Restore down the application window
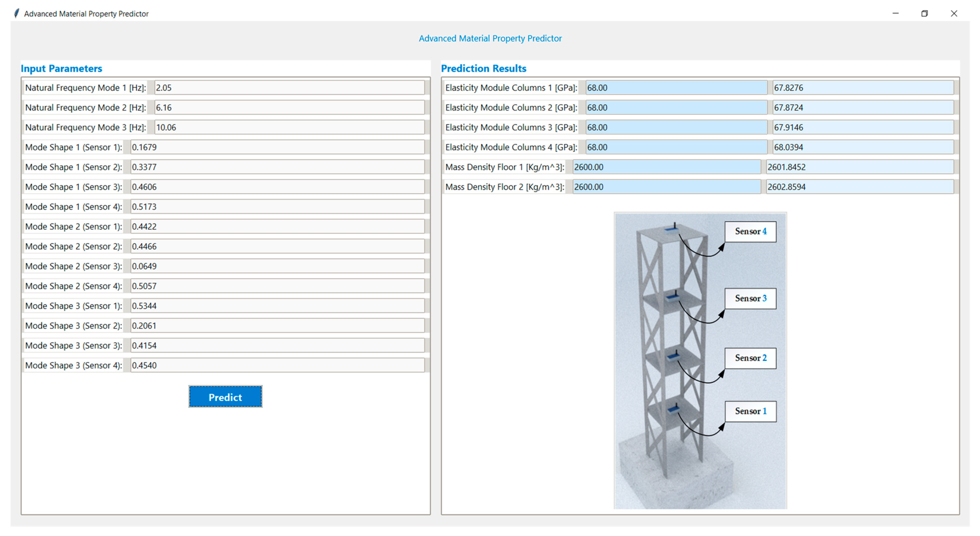The height and width of the screenshot is (536, 980). pos(924,14)
